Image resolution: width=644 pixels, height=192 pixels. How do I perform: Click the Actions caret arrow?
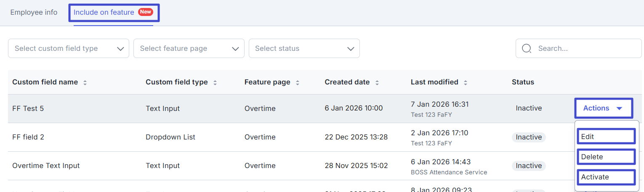[619, 108]
